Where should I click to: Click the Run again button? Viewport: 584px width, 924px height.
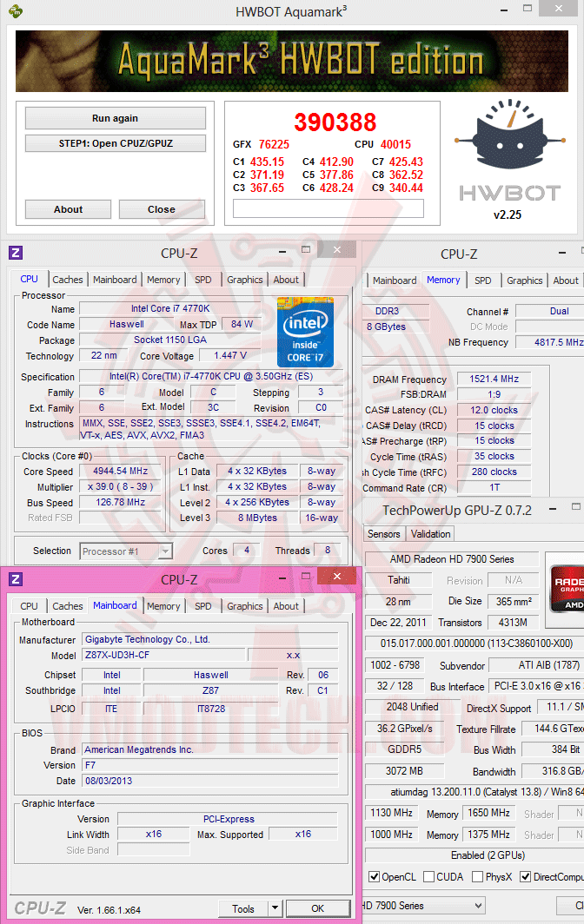(116, 118)
